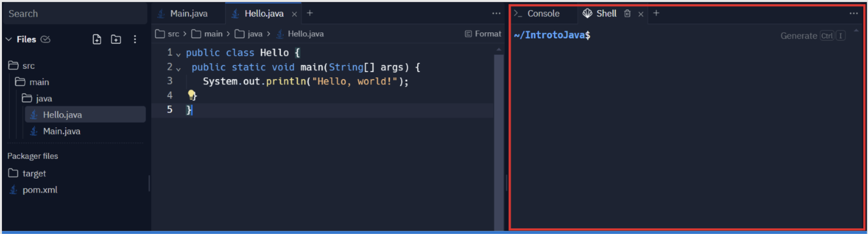Screen dimensions: 868x234
Task: Fold the class Hello block on line 1
Action: (178, 54)
